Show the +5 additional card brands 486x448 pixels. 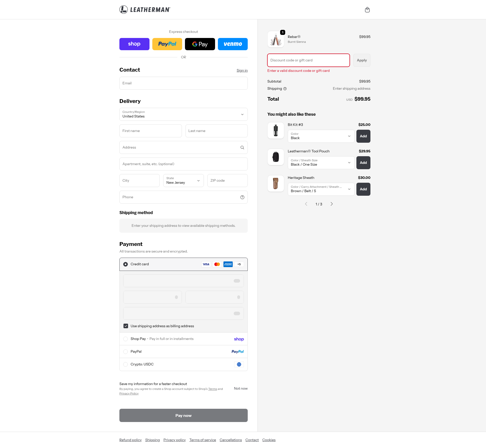coord(239,264)
